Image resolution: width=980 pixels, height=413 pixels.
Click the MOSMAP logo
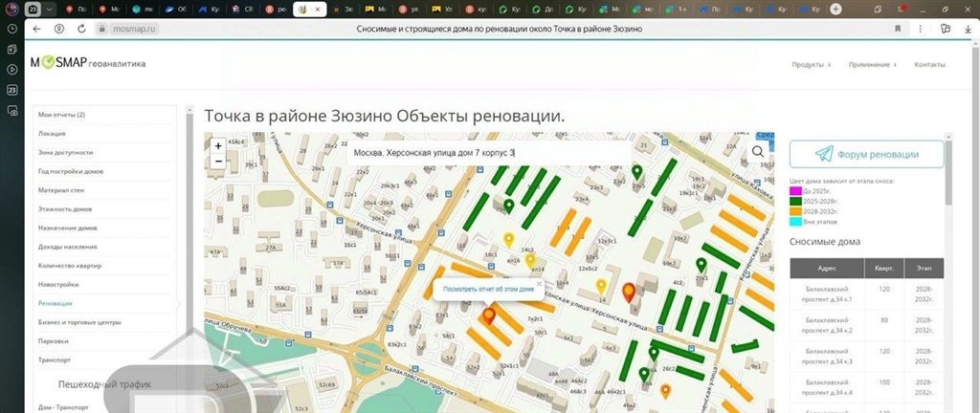[87, 64]
